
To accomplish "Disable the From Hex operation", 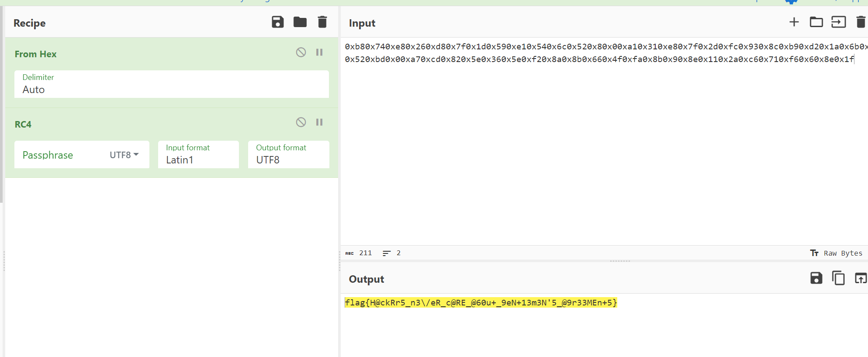I will 301,52.
